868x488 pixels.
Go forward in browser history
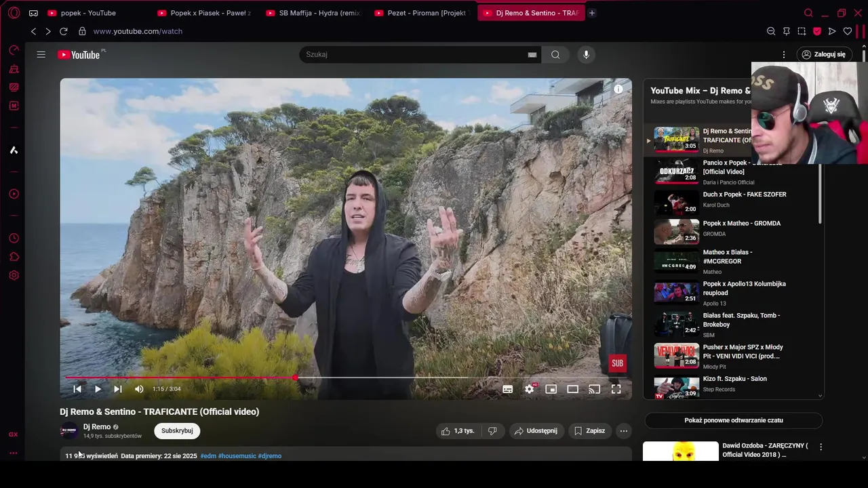(x=48, y=31)
